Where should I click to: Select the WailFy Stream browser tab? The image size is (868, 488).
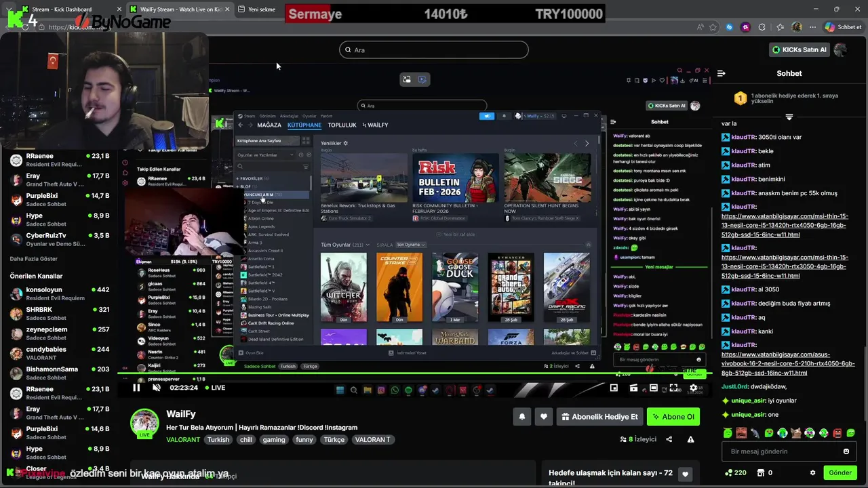180,9
